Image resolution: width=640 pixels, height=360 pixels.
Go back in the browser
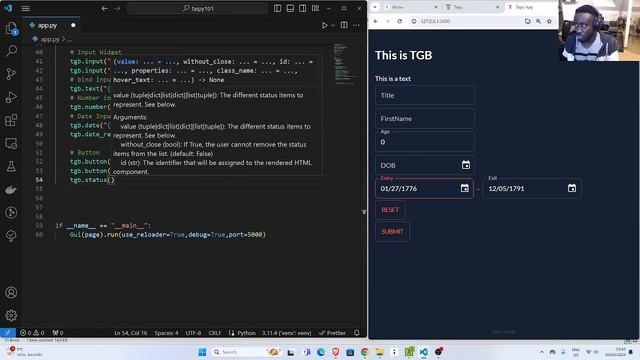[376, 21]
